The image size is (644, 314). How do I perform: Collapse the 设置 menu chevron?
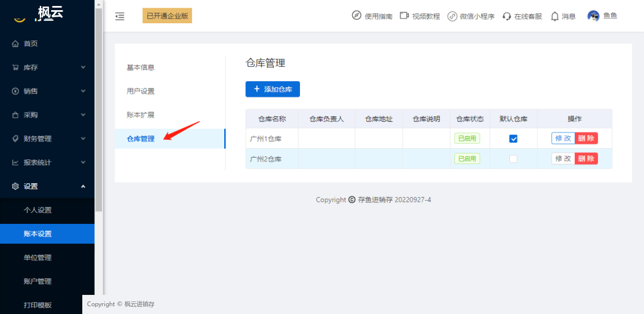click(x=83, y=186)
